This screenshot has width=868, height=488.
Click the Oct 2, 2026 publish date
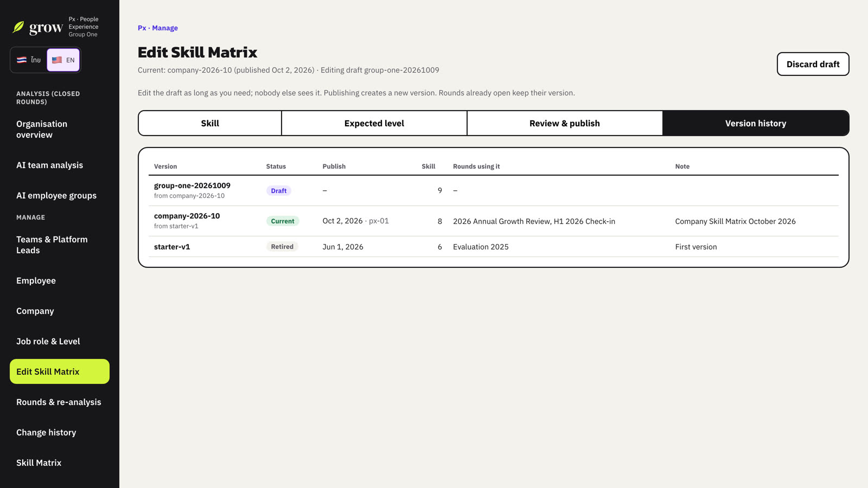point(342,221)
